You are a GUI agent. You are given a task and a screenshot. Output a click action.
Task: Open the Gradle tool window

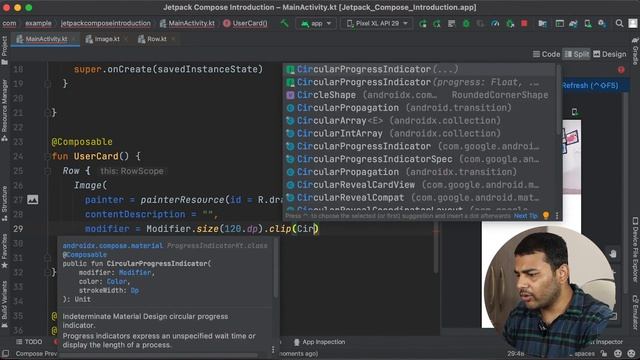click(635, 51)
